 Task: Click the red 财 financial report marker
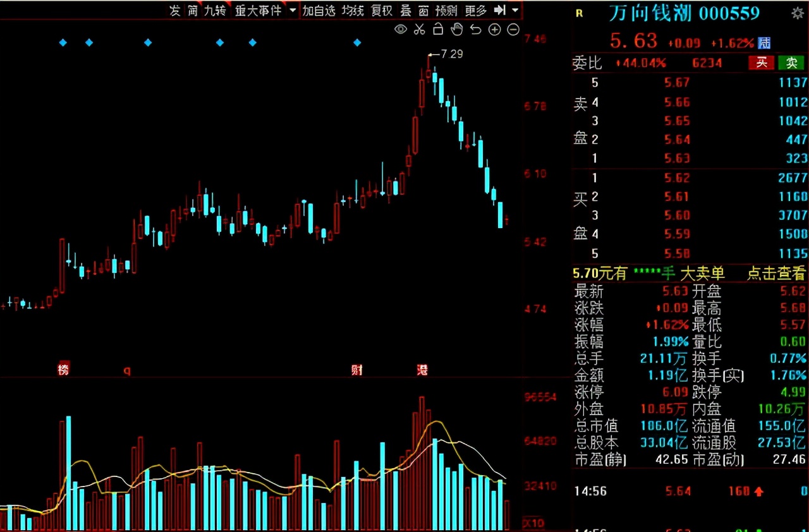tap(357, 370)
